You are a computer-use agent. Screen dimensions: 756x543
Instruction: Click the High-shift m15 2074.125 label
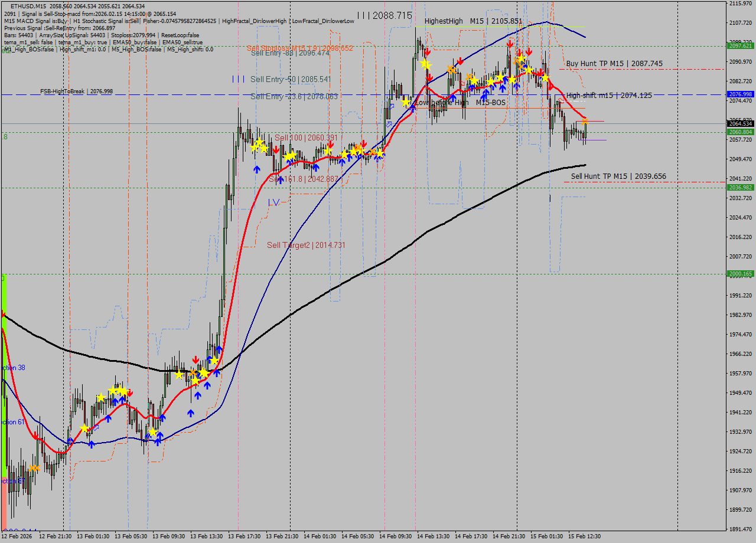(x=609, y=95)
